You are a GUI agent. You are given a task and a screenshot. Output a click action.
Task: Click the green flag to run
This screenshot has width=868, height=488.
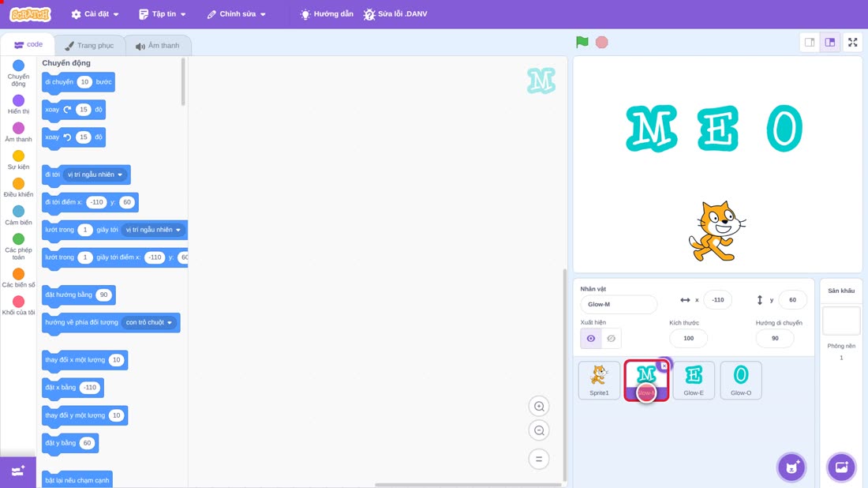pos(582,42)
